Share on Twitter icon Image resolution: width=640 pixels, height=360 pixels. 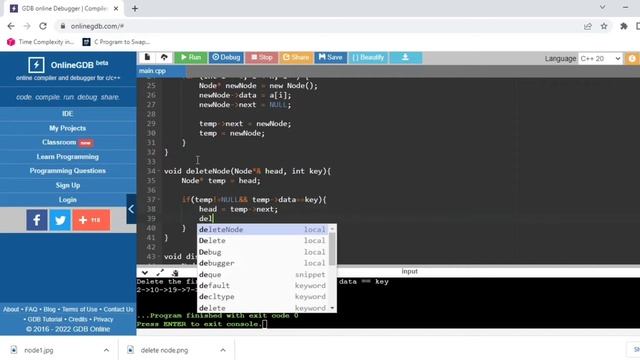click(60, 220)
